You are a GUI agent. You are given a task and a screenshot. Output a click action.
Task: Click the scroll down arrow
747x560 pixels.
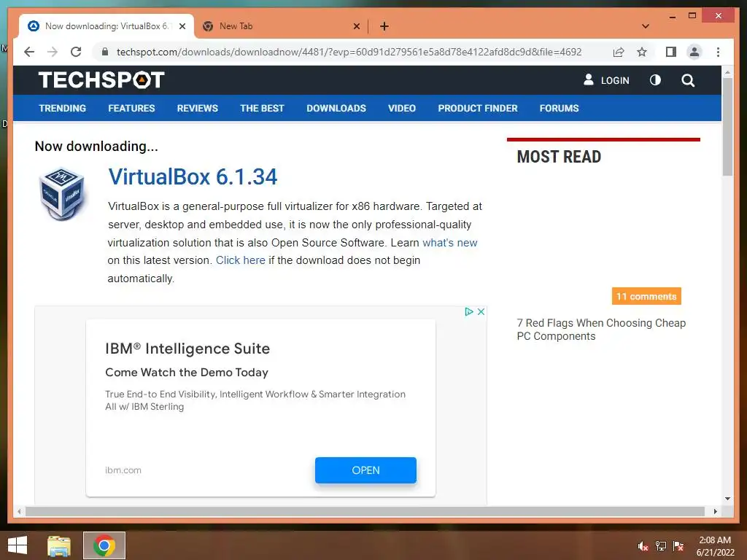[727, 499]
